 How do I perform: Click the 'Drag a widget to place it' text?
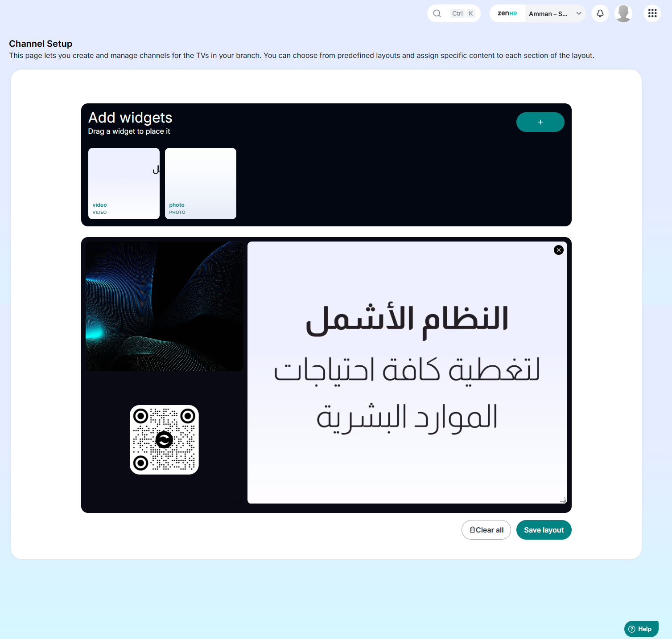129,131
